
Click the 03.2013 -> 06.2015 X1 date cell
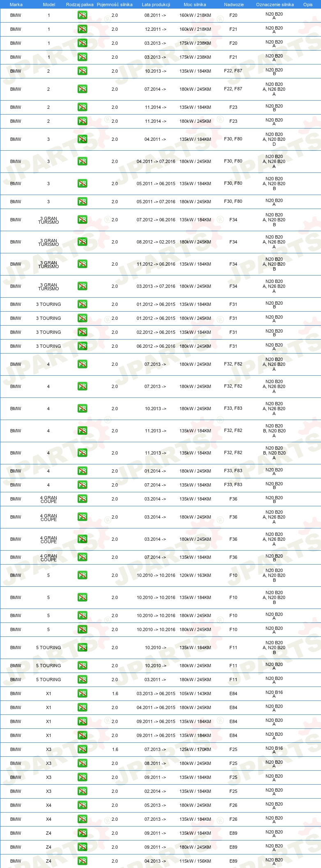click(x=156, y=693)
